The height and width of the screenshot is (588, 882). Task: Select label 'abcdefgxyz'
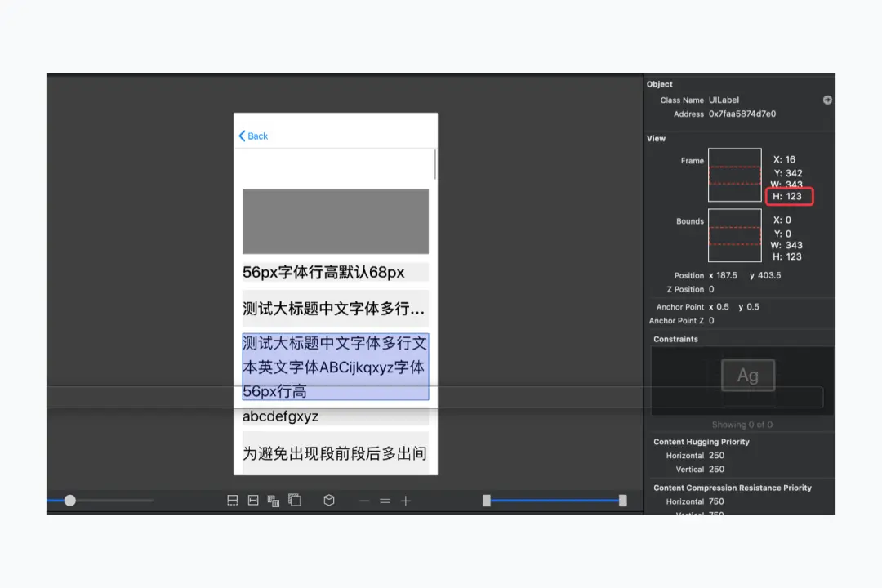click(x=336, y=416)
